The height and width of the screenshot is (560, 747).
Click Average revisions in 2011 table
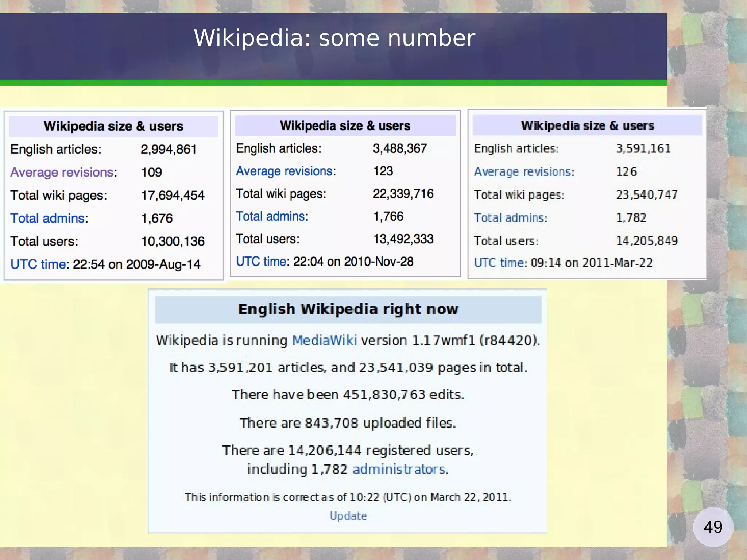tap(523, 171)
